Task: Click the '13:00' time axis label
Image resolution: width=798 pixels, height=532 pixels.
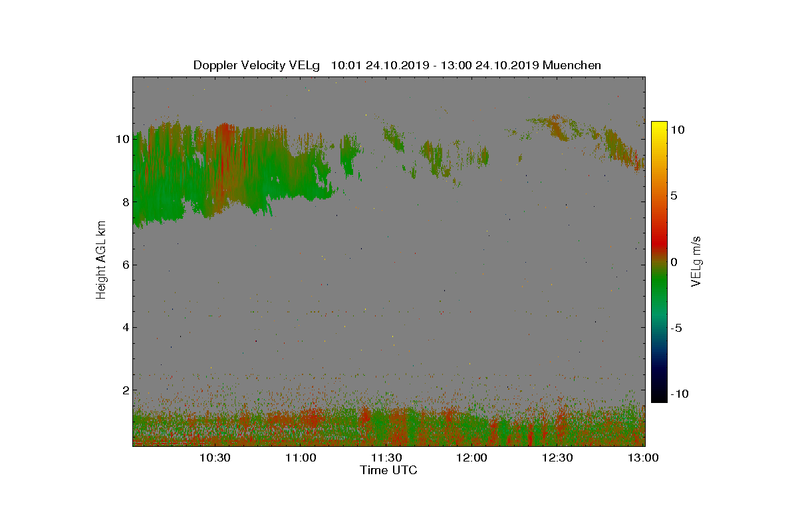Action: pos(643,458)
